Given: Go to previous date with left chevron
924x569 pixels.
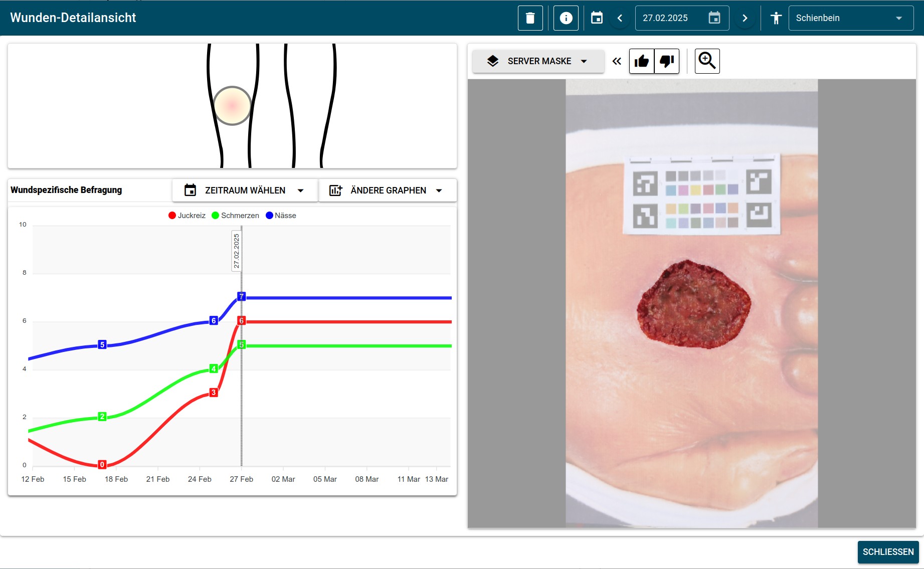Looking at the screenshot, I should pyautogui.click(x=620, y=18).
